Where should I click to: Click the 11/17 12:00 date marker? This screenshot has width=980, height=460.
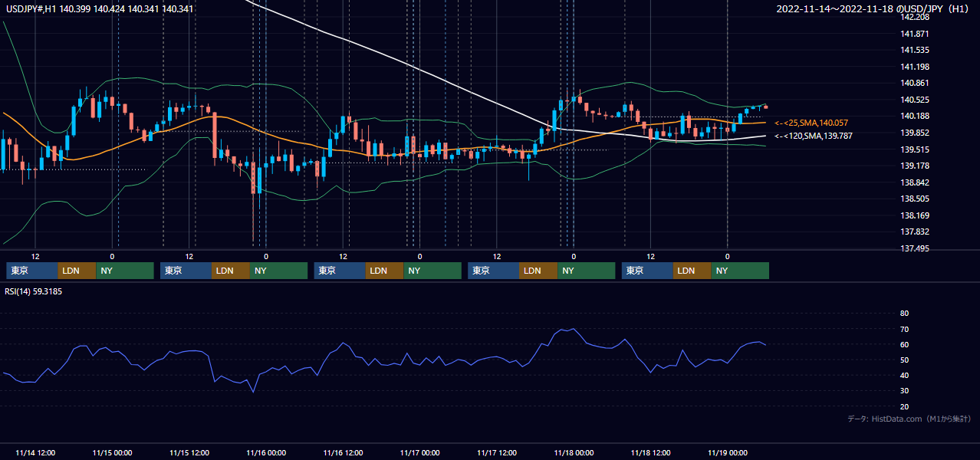tap(497, 452)
